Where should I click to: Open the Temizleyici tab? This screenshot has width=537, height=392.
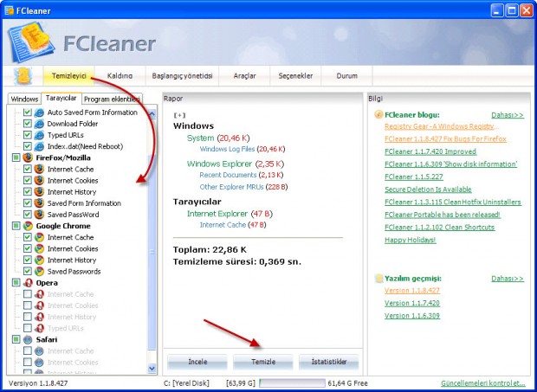[x=68, y=76]
